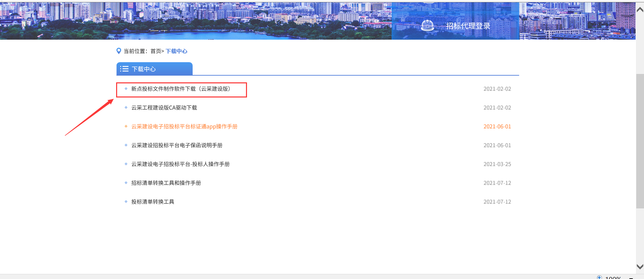Click the bullet icon before 投标清单转换工具
644x279 pixels.
126,202
